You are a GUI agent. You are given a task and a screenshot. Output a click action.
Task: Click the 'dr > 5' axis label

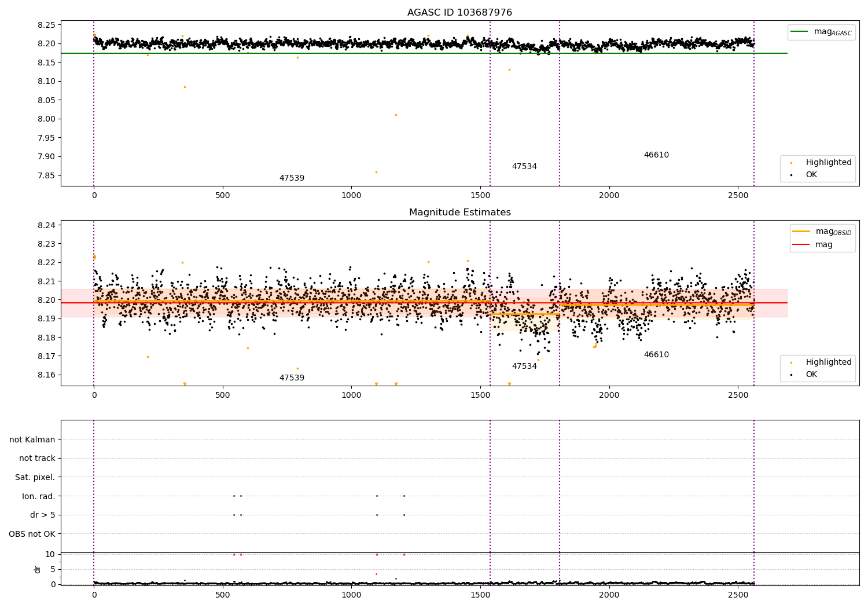point(43,515)
